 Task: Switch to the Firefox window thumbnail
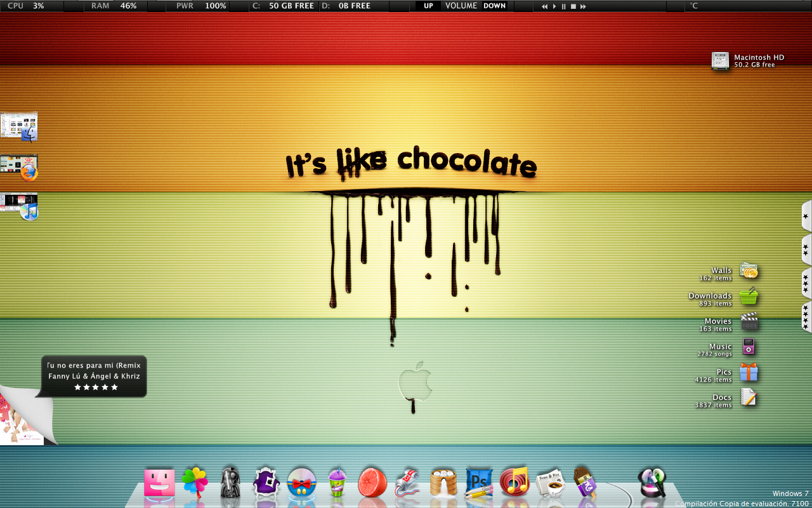[19, 167]
